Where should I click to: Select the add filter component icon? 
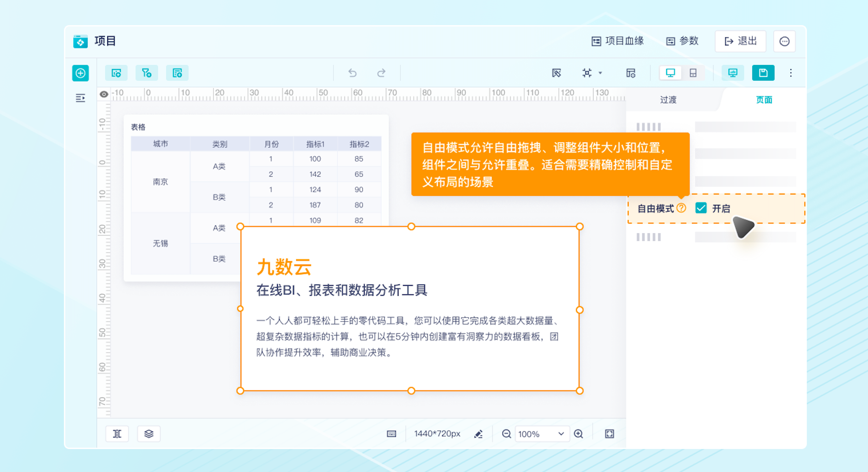click(x=146, y=73)
